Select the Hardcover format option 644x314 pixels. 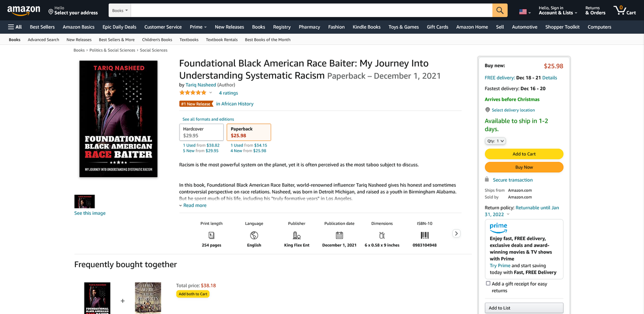pyautogui.click(x=201, y=132)
